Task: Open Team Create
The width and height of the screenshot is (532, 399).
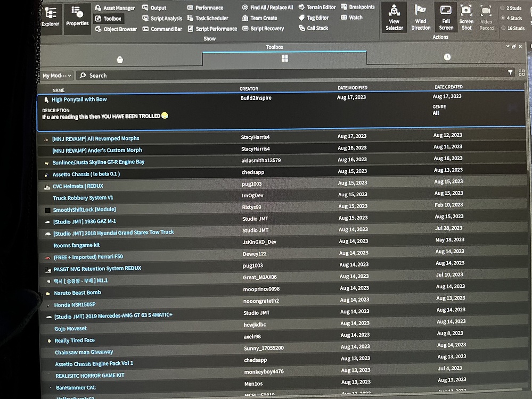Action: point(259,18)
